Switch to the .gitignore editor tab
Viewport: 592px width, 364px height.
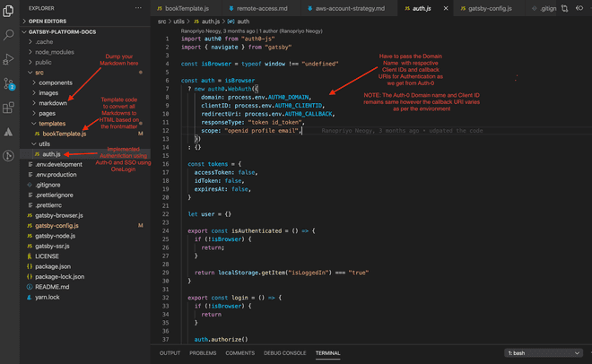coord(544,8)
